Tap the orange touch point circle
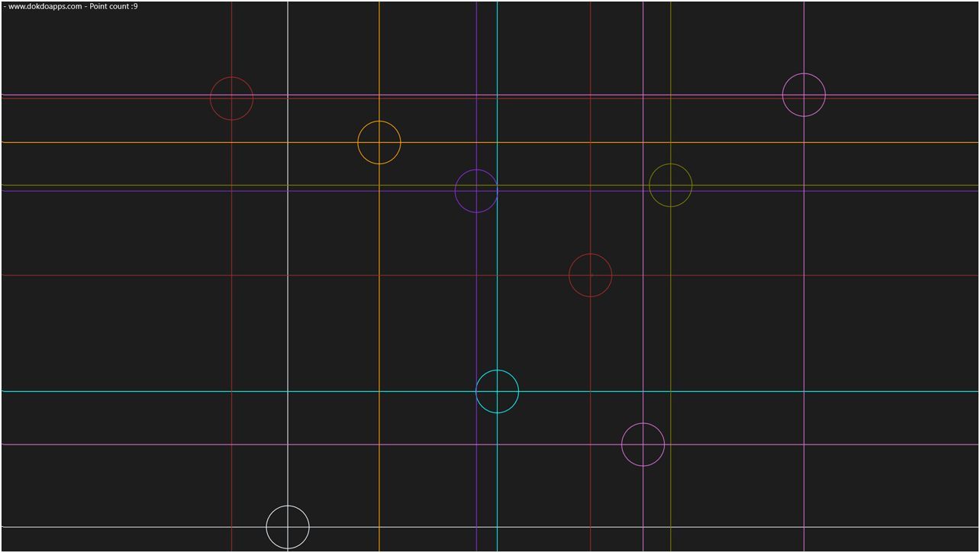980x553 pixels. point(379,143)
